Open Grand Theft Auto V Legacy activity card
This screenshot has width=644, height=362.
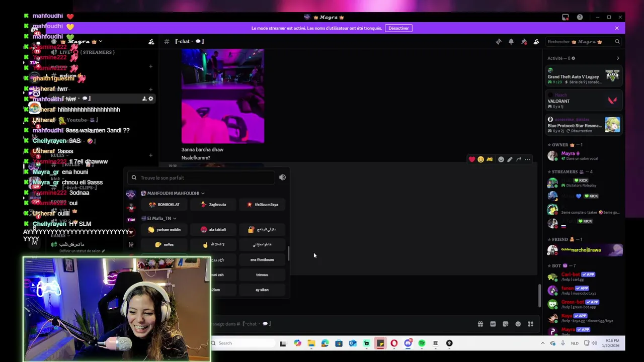[x=584, y=76]
